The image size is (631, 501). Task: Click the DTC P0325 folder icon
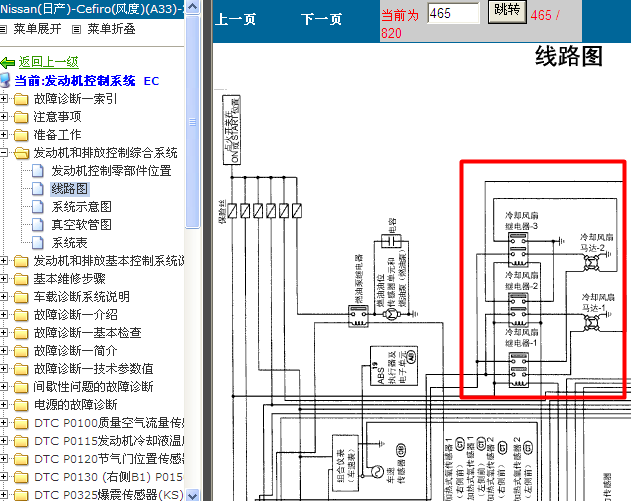[x=21, y=495]
